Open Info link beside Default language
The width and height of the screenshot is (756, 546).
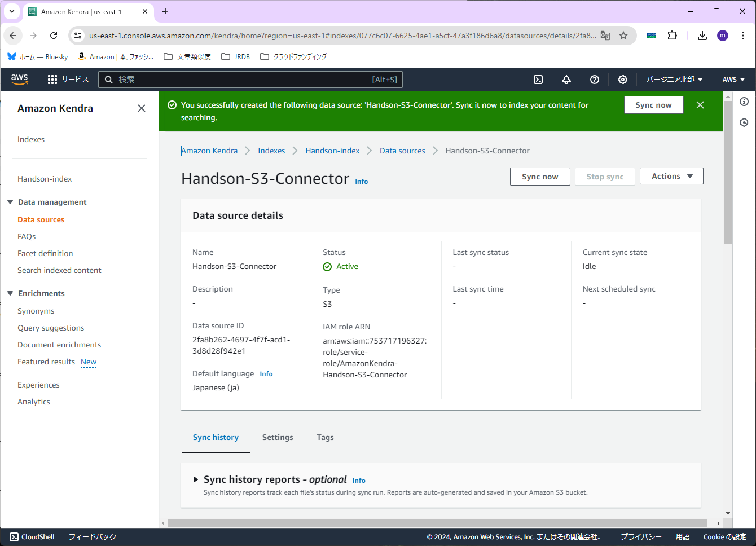click(266, 374)
